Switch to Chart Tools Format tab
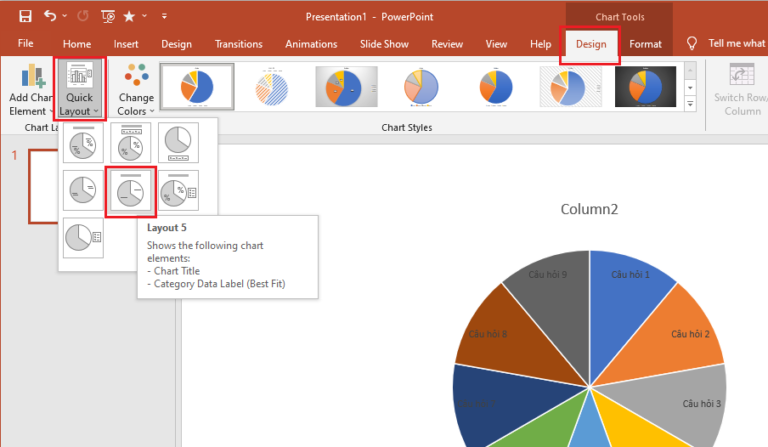768x447 pixels. coord(645,45)
